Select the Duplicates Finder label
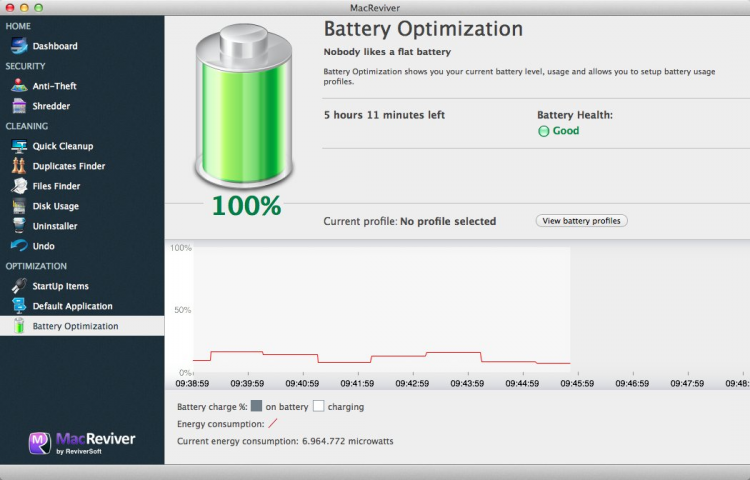The width and height of the screenshot is (750, 480). coord(69,166)
